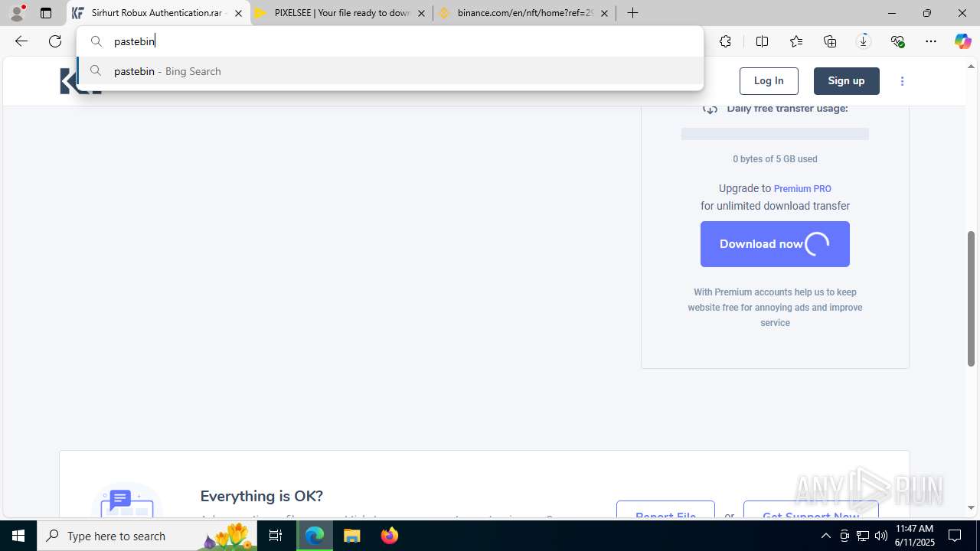Image resolution: width=980 pixels, height=551 pixels.
Task: Switch to the PIXELSEE tab
Action: click(x=341, y=13)
